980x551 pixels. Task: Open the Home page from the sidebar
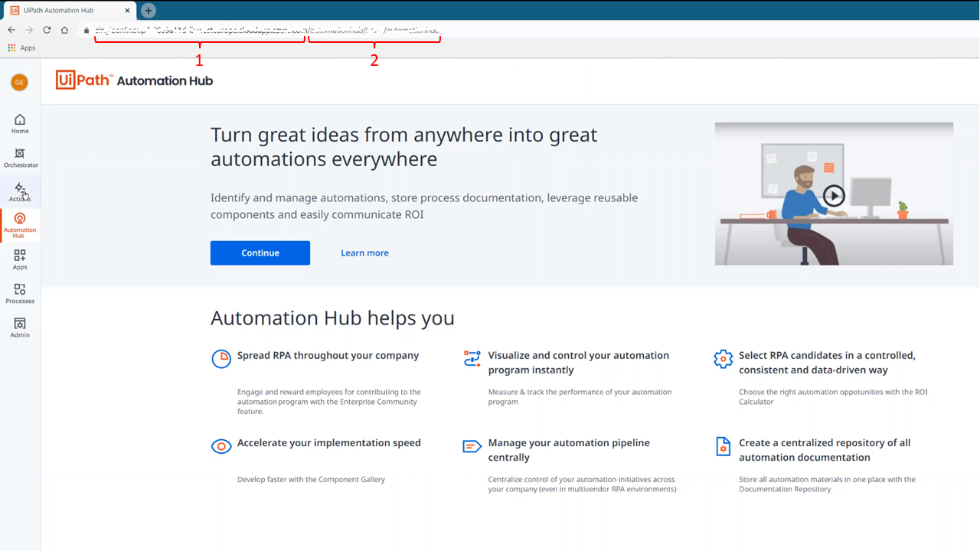pyautogui.click(x=19, y=122)
